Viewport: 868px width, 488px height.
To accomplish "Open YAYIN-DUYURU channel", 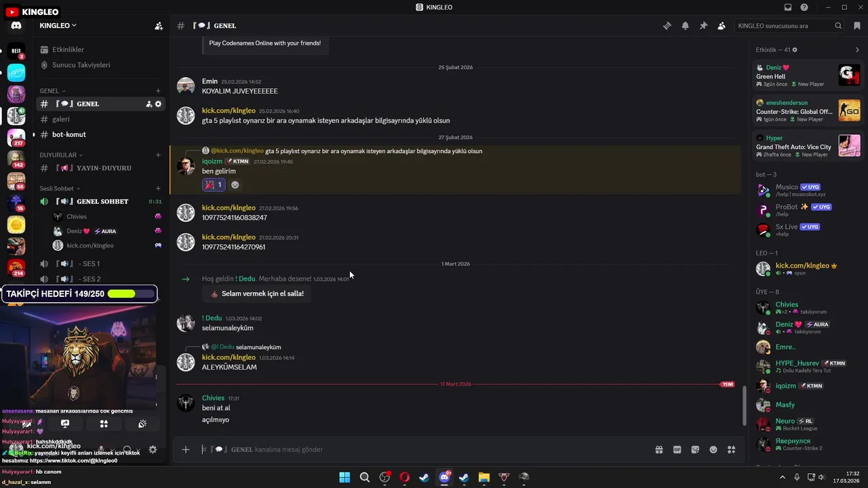I will [101, 168].
